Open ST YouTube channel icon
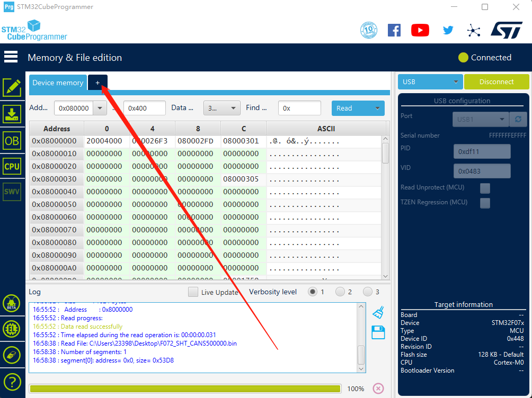This screenshot has height=398, width=532. click(420, 30)
